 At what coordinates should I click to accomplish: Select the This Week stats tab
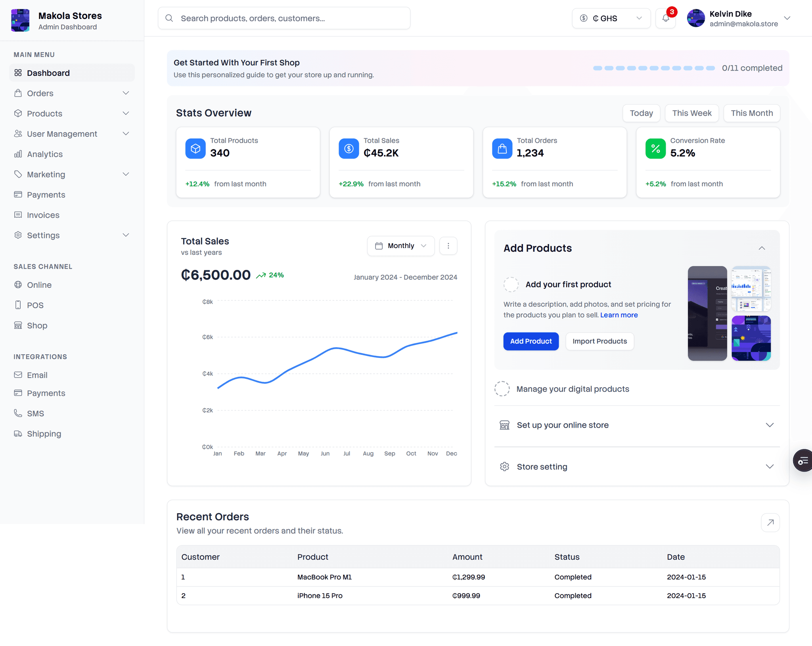pyautogui.click(x=692, y=113)
